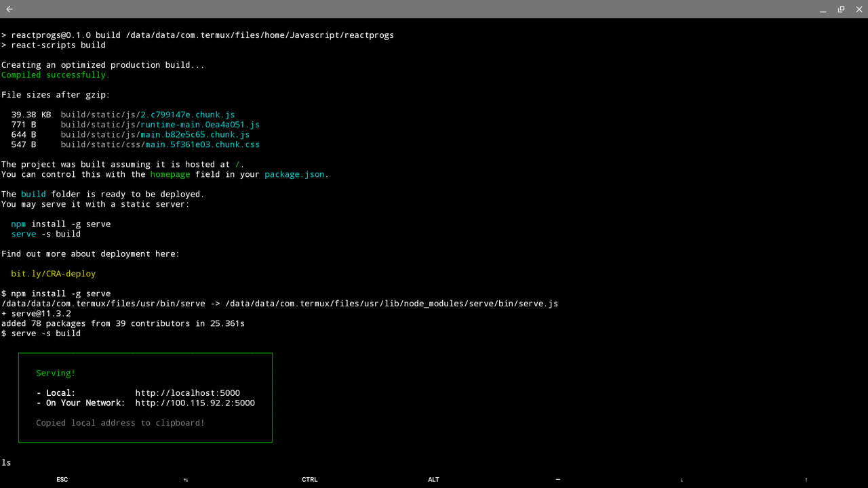Tap the ESC extra key
This screenshot has width=868, height=488.
tap(62, 479)
